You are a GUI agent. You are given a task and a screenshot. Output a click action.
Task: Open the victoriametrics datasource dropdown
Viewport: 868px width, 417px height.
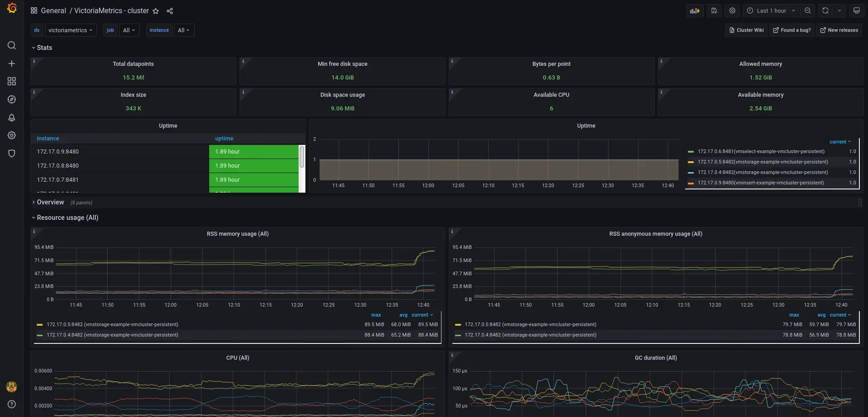70,30
